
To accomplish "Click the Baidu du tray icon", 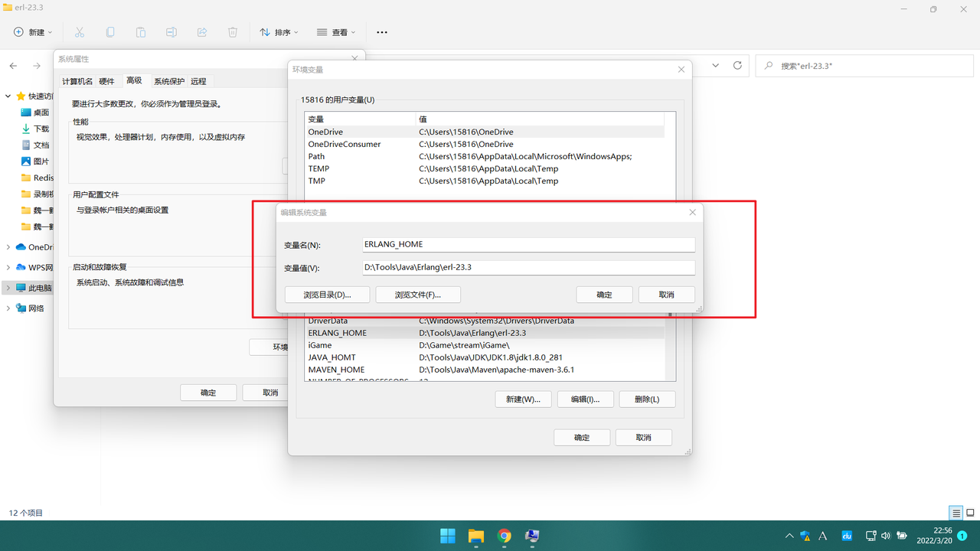I will (x=848, y=536).
